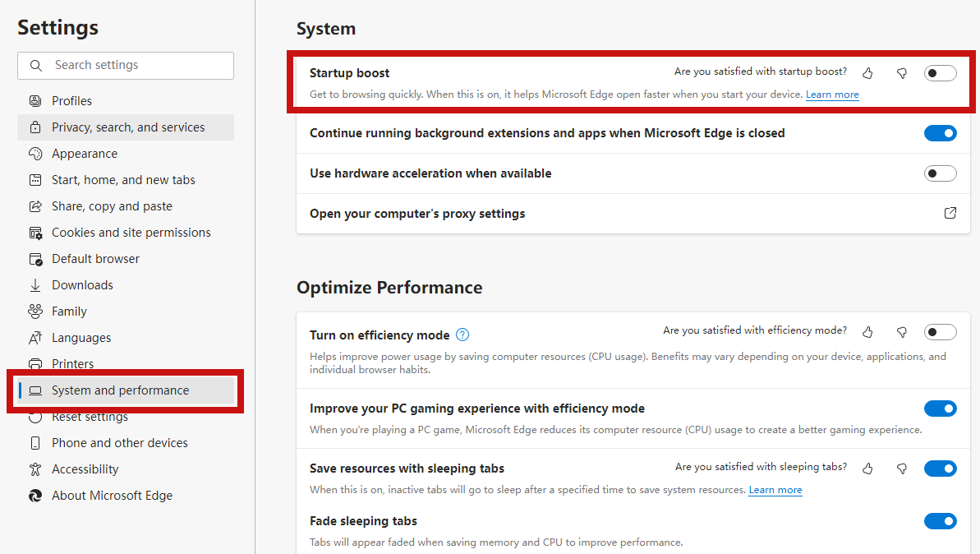The height and width of the screenshot is (554, 980).
Task: Click the Cookies and site permissions icon
Action: (x=35, y=233)
